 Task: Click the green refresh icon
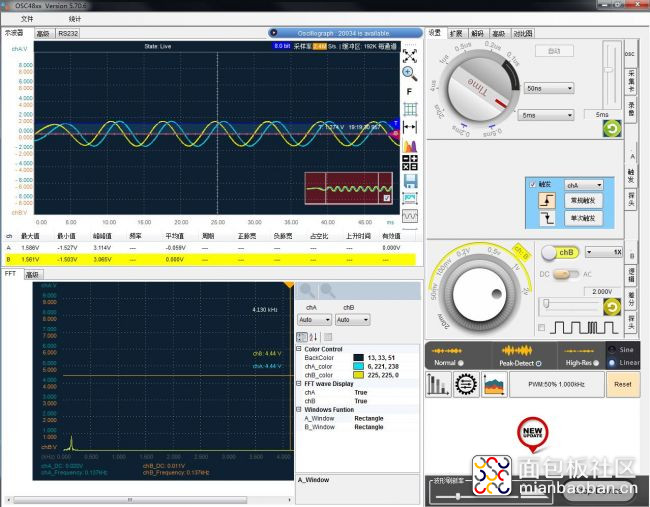click(x=612, y=129)
